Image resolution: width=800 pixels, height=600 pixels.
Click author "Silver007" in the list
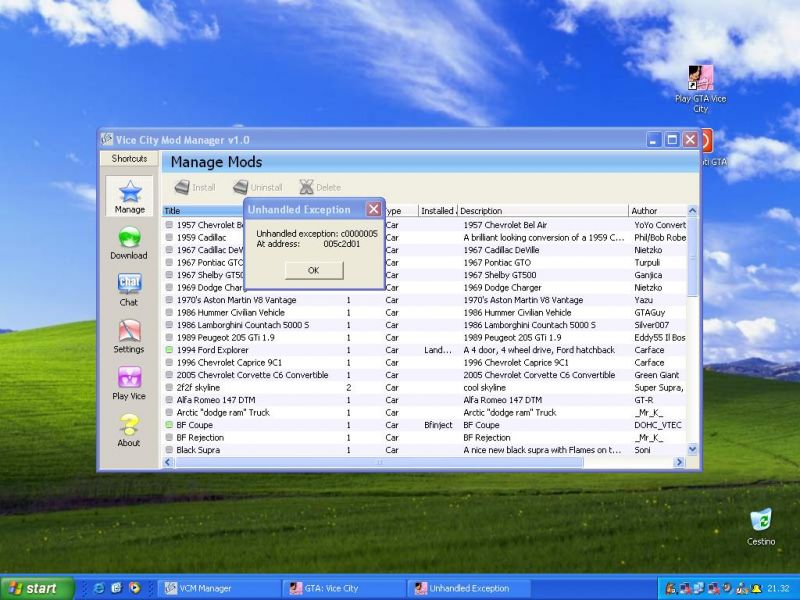(x=652, y=325)
